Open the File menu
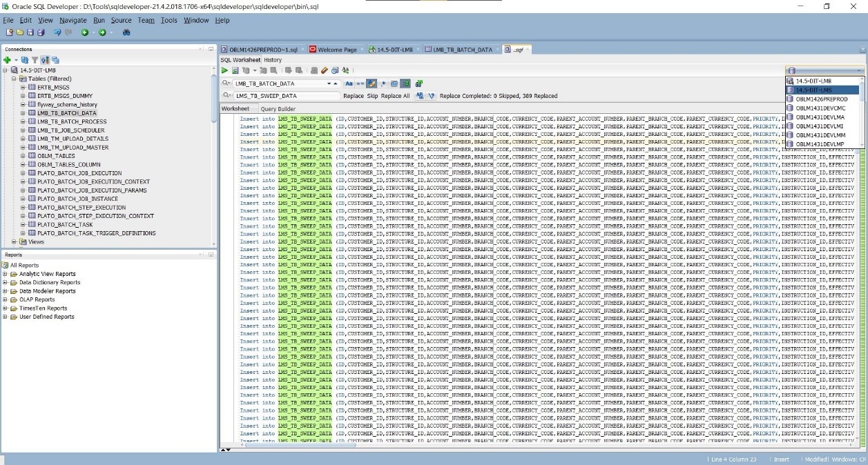The image size is (868, 465). pyautogui.click(x=8, y=21)
